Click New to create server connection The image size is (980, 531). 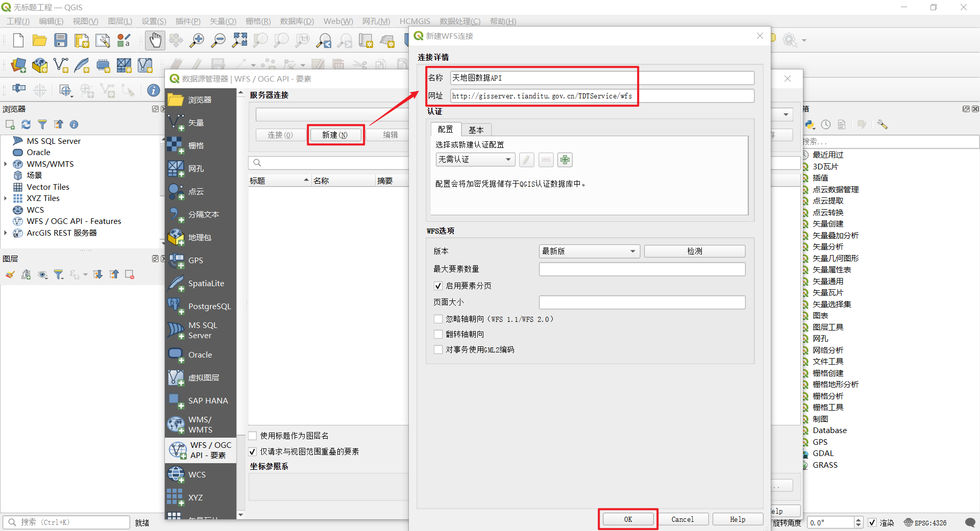[335, 135]
